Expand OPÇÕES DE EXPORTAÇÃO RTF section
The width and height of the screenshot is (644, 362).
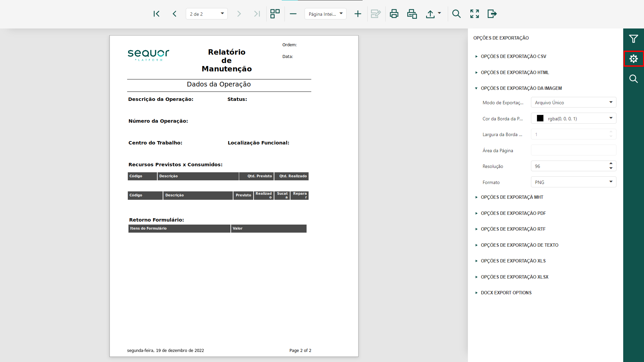tap(513, 229)
